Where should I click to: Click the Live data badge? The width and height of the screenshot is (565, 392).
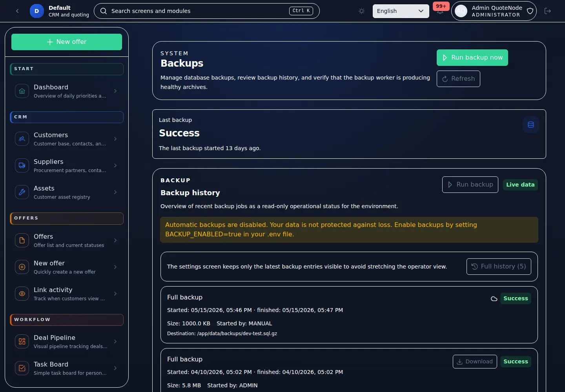pos(520,185)
